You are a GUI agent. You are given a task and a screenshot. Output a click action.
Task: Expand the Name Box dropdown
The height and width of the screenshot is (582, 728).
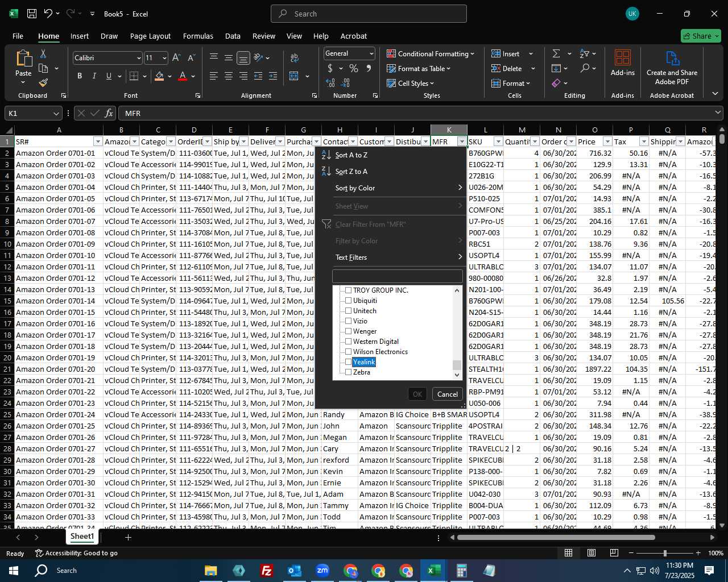click(56, 113)
